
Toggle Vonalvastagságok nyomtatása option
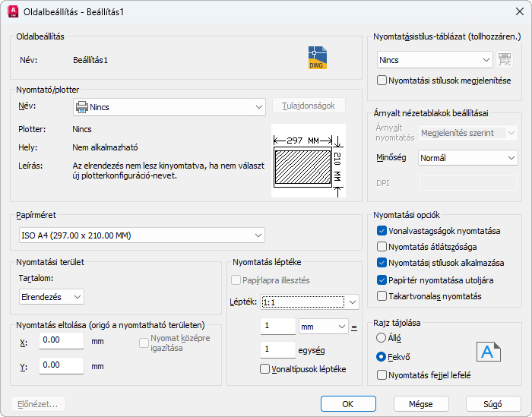382,230
